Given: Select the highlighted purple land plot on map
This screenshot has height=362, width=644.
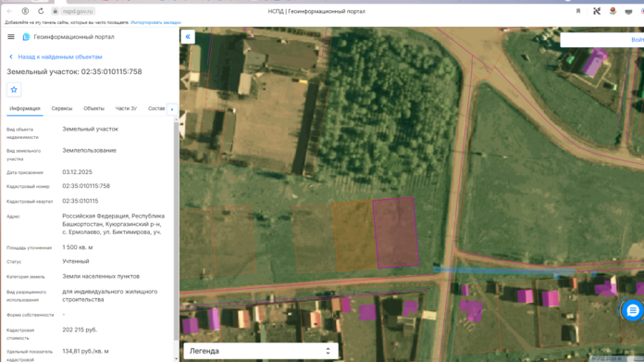Looking at the screenshot, I should [395, 232].
